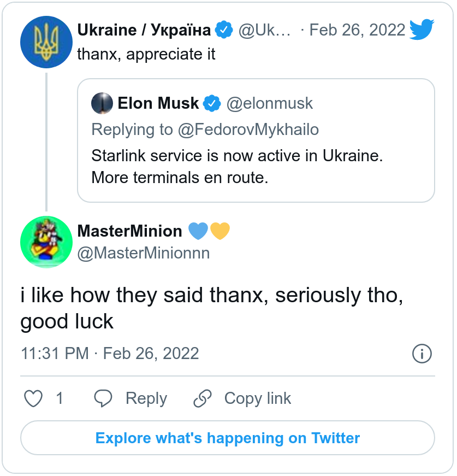
Task: Click MasterMinion's profile avatar
Action: point(46,242)
